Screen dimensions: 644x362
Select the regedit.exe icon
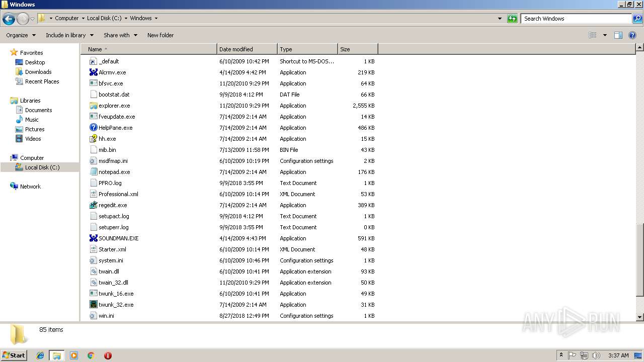point(93,205)
